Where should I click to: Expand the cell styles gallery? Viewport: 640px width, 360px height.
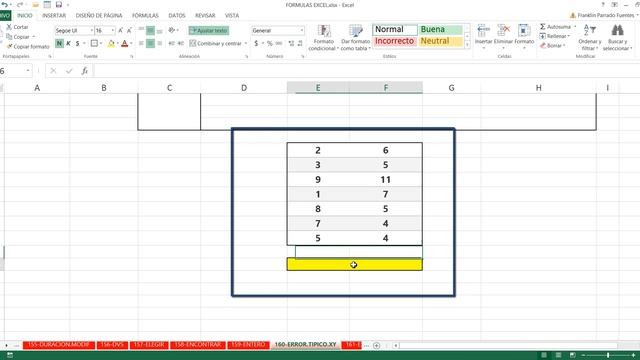[467, 46]
